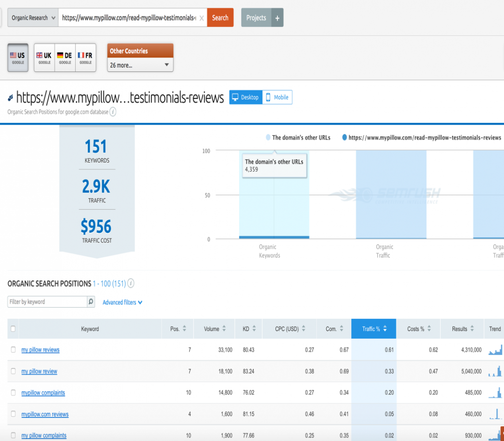
Task: Check the box for mypillow complaints
Action: tap(13, 393)
